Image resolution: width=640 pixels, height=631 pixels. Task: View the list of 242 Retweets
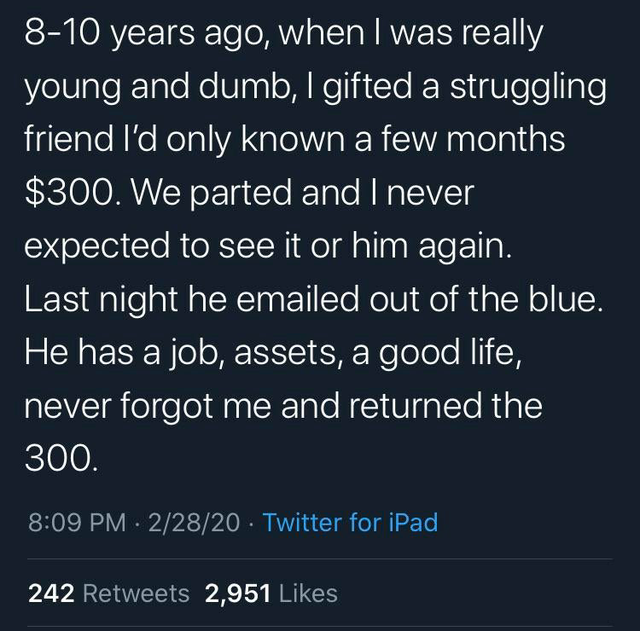pos(109,593)
